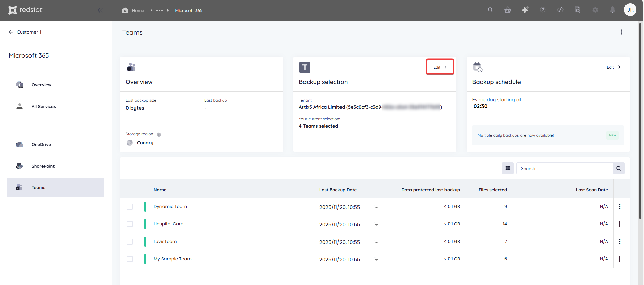
Task: Expand Dynamic Team backup date dropdown
Action: pyautogui.click(x=377, y=207)
